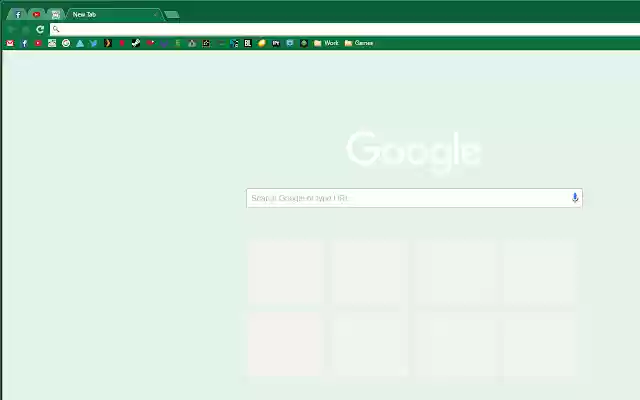This screenshot has width=640, height=400.
Task: Switch to the pinned YouTube tab
Action: [x=37, y=15]
